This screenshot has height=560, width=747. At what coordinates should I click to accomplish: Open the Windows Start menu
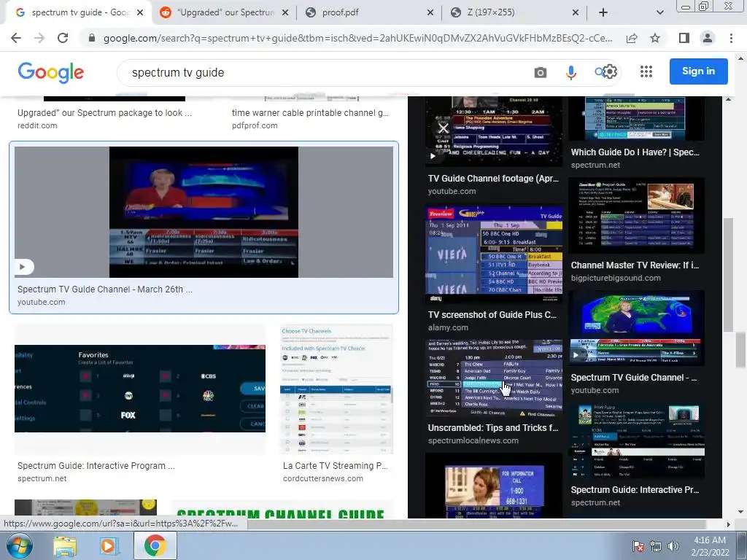pyautogui.click(x=19, y=545)
